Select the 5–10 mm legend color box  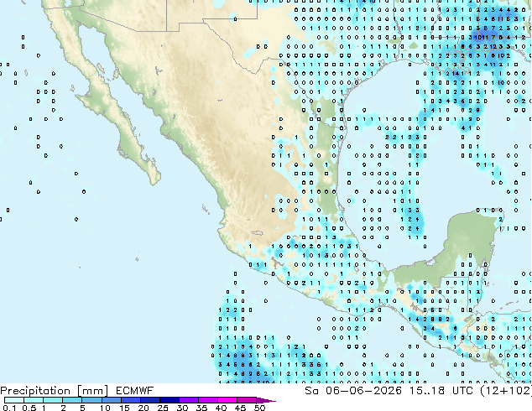(x=91, y=400)
